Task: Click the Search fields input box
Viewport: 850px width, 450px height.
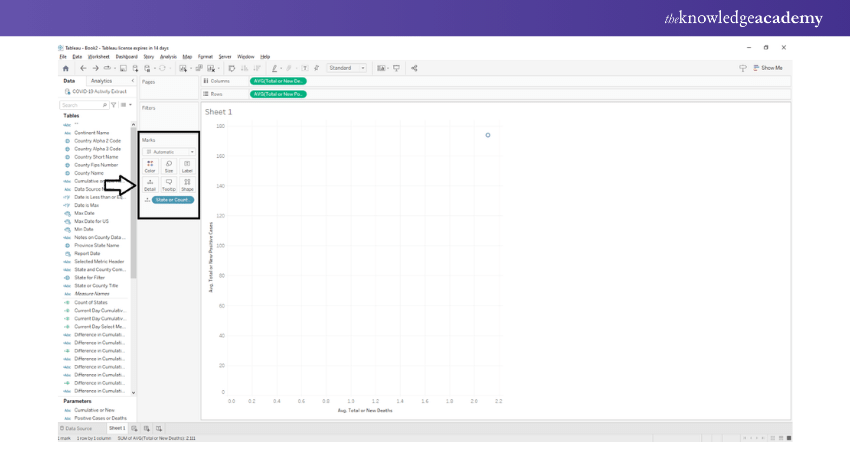Action: tap(82, 105)
